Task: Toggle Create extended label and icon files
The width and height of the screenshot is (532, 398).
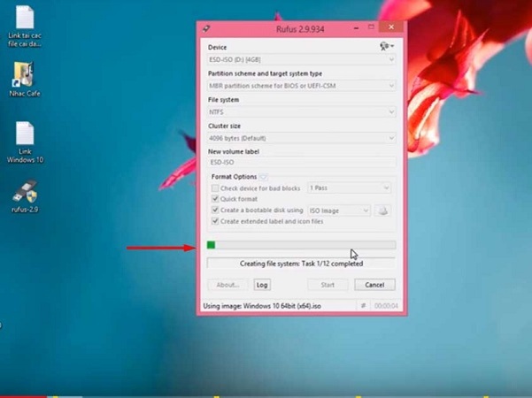Action: [215, 221]
